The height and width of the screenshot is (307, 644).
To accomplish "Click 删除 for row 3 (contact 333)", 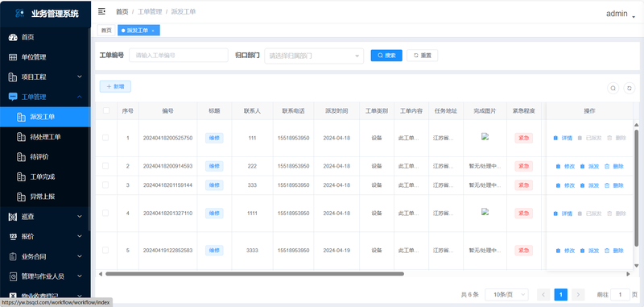I will [614, 185].
